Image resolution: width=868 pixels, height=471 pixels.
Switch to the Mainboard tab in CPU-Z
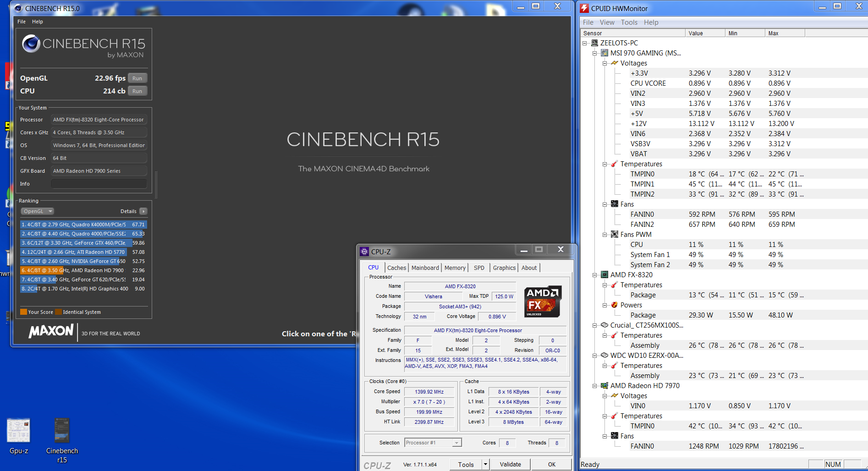click(x=425, y=268)
